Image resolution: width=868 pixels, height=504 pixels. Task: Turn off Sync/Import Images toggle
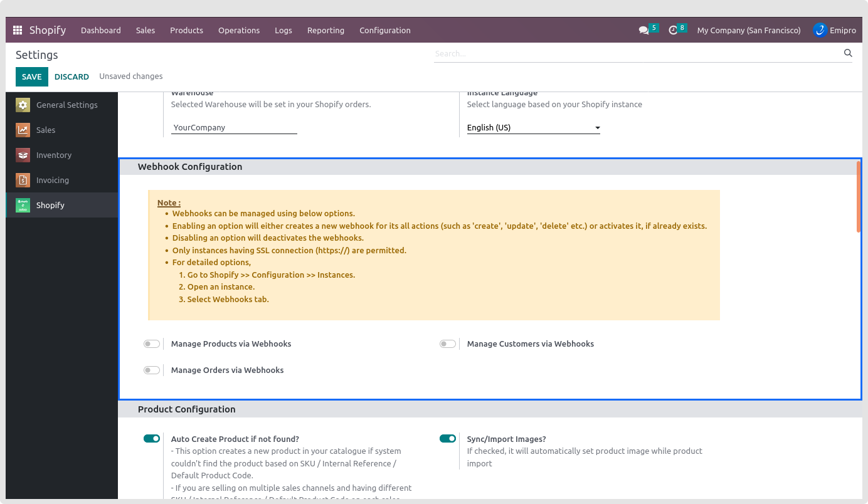point(448,439)
